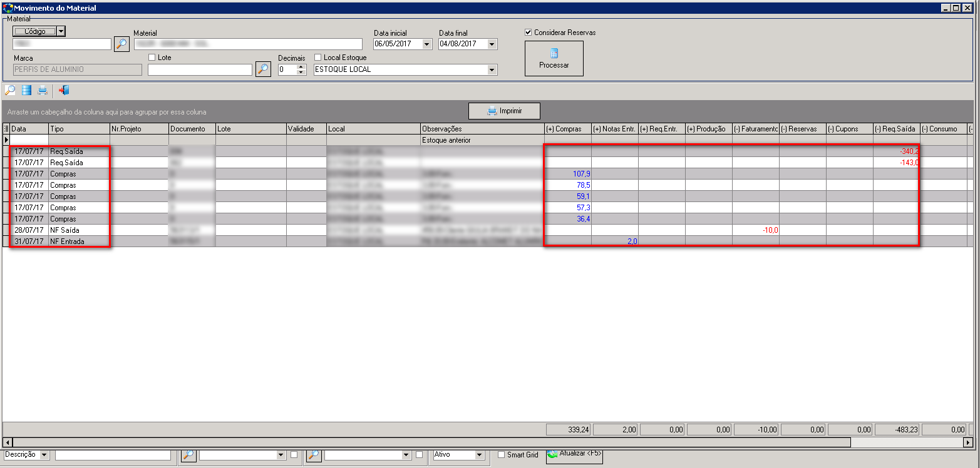Click the magnifier beside the Lote field
980x468 pixels.
263,69
